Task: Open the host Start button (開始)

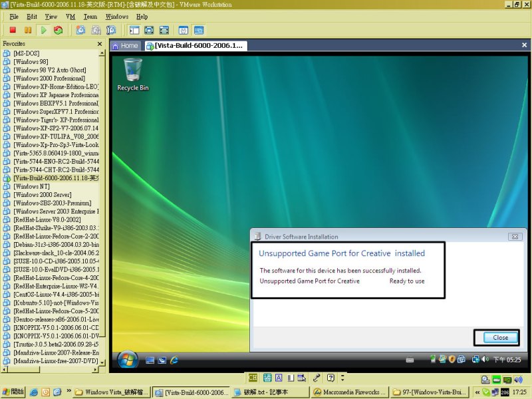Action: [x=13, y=392]
